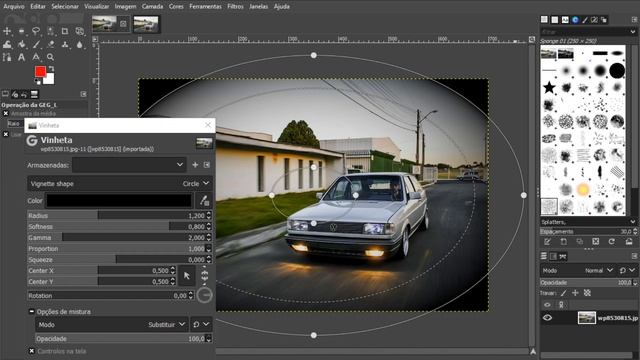Switch to the Undo History tab
Image resolution: width=640 pixels, height=360 pixels.
pos(24,94)
